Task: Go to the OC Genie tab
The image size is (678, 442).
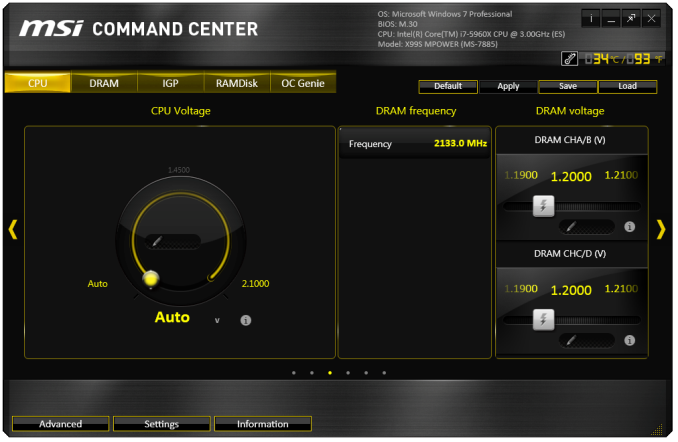Action: [x=303, y=82]
